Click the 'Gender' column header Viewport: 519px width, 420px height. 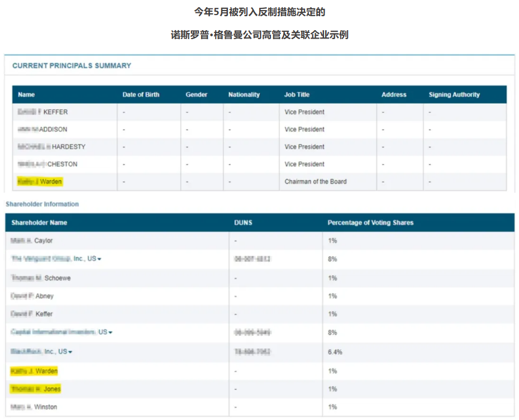click(x=196, y=94)
